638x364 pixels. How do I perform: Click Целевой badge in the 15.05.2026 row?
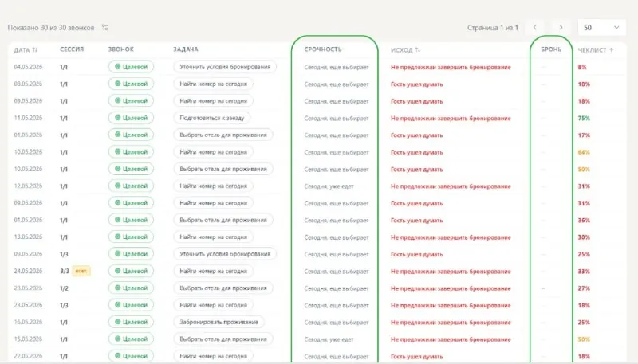click(131, 339)
